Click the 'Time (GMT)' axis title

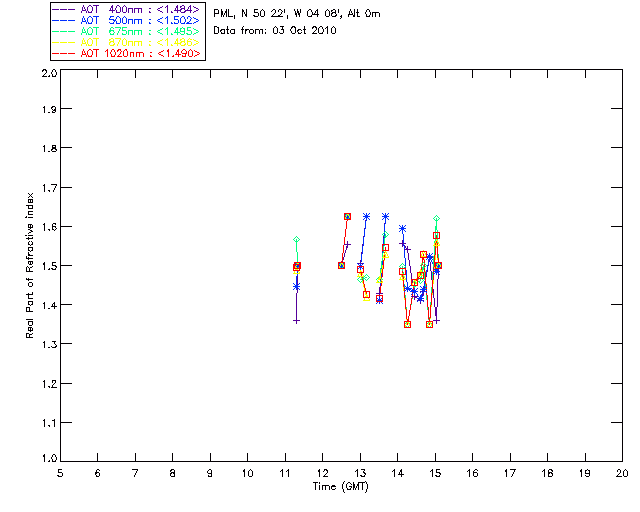pos(340,487)
